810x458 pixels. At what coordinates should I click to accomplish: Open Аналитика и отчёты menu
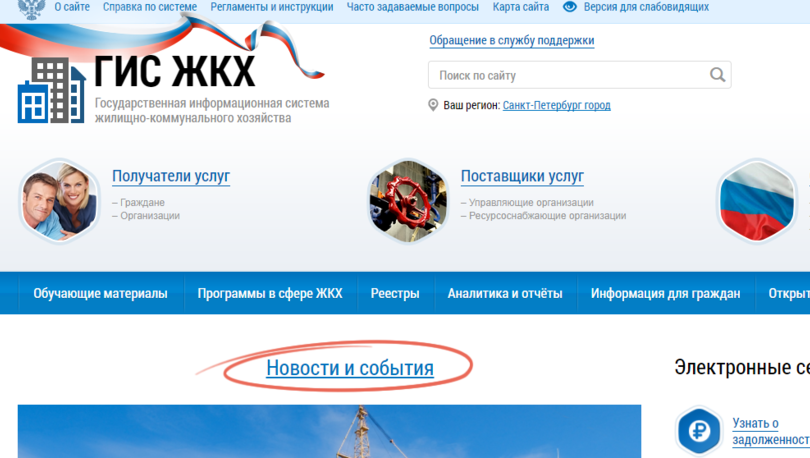505,293
